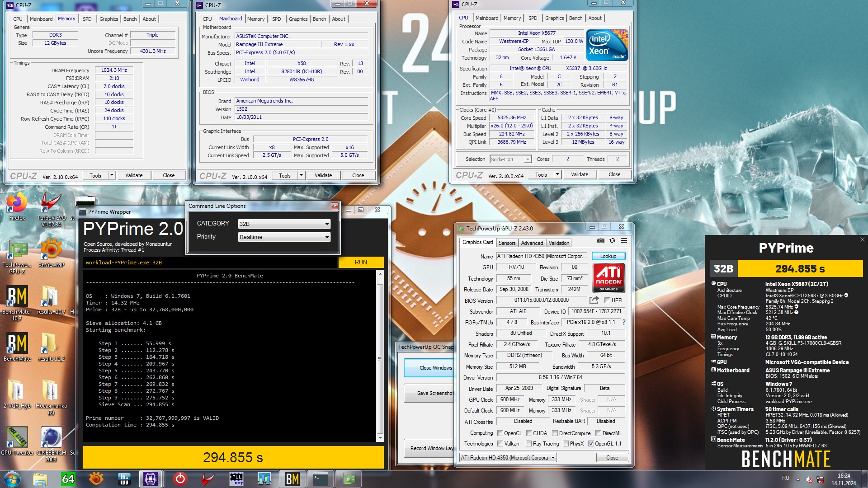Toggle Vulkan checkbox in GPU-Z
Image resolution: width=868 pixels, height=488 pixels.
(x=500, y=444)
